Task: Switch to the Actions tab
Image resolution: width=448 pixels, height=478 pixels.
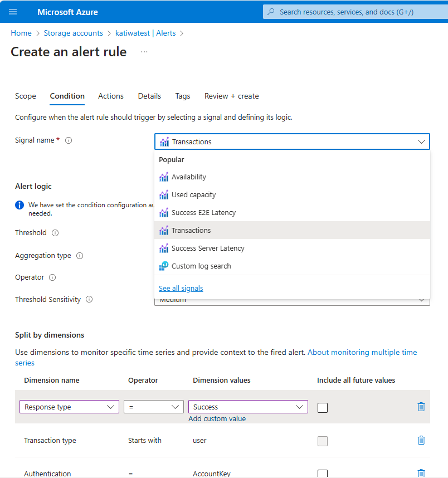Action: point(111,96)
